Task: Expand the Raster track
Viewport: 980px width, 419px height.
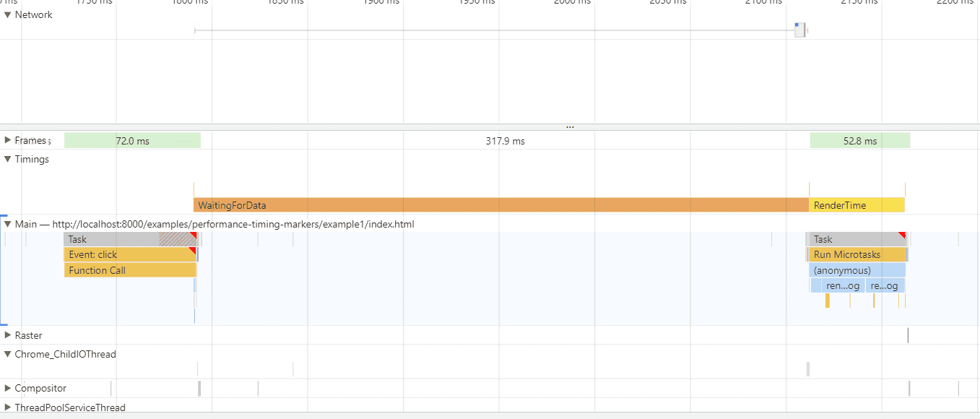Action: [8, 335]
